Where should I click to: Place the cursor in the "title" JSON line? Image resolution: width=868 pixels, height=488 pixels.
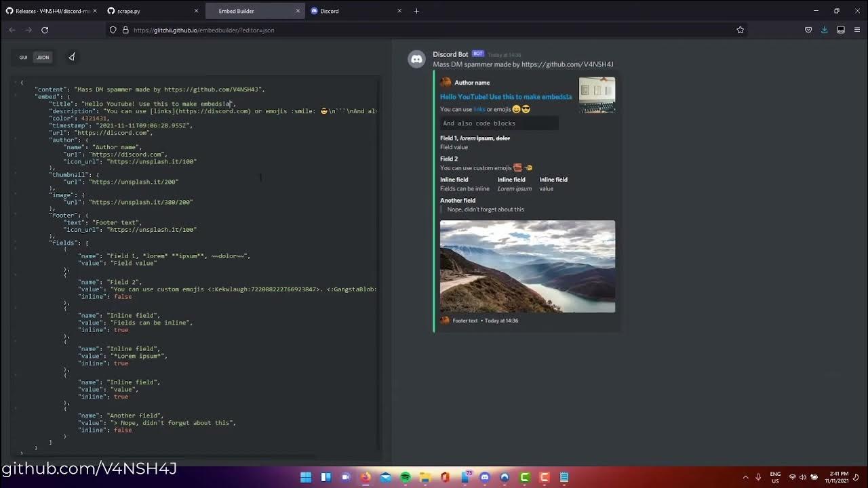tap(142, 104)
